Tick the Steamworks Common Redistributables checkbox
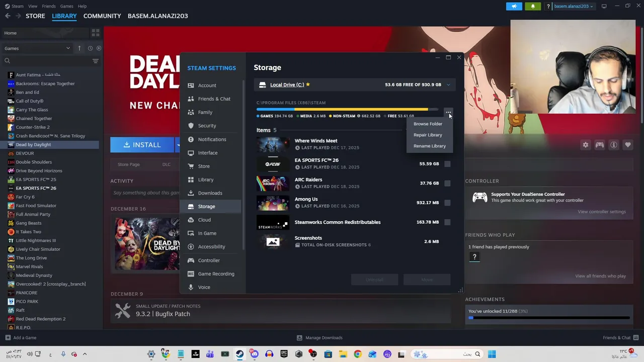 coord(447,222)
